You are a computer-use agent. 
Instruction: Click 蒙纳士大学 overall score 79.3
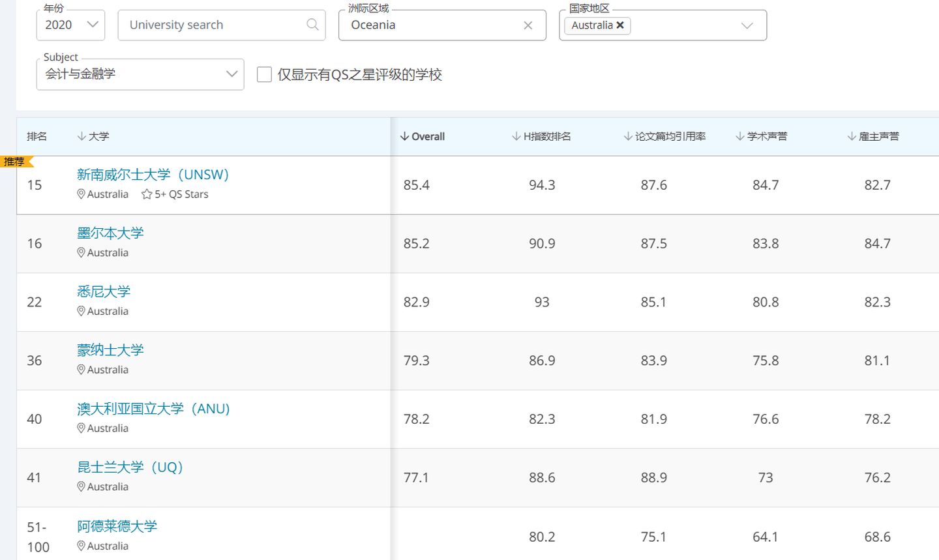(x=416, y=361)
